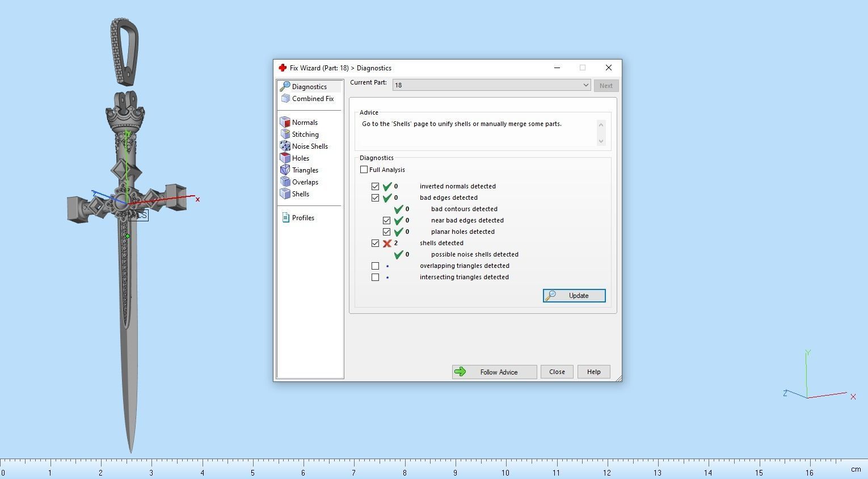This screenshot has height=479, width=868.
Task: Open the Current Part dropdown
Action: pyautogui.click(x=491, y=85)
